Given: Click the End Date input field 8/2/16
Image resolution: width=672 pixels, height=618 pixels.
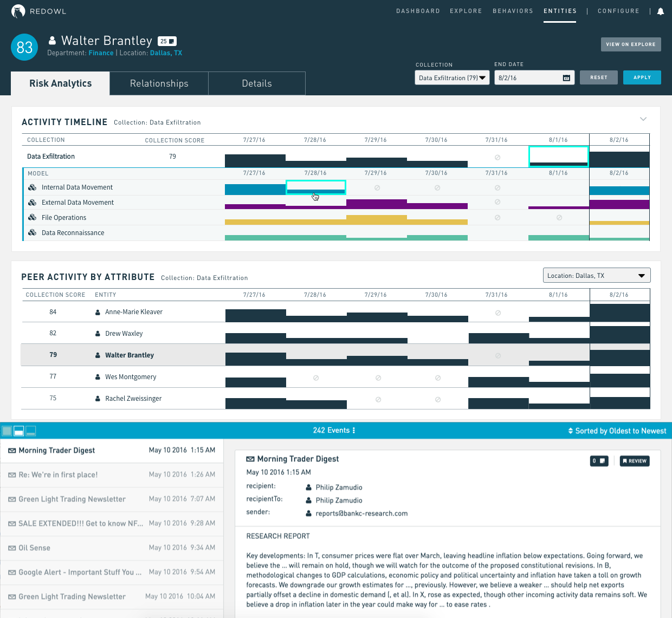Looking at the screenshot, I should pos(534,78).
